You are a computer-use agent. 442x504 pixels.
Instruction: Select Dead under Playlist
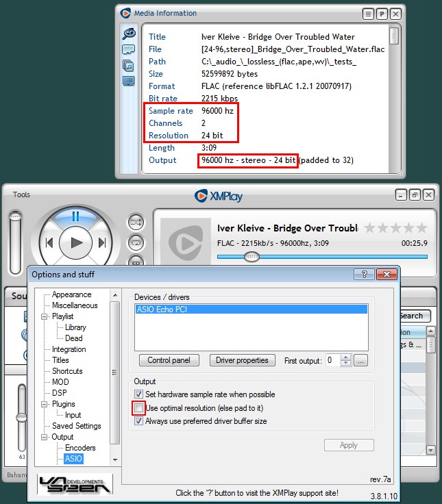click(x=74, y=338)
